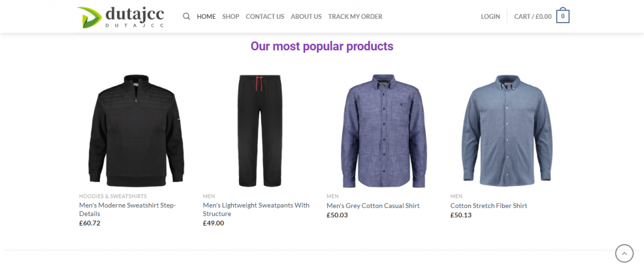
Task: Select the grey cotton casual shirt image
Action: tap(384, 130)
